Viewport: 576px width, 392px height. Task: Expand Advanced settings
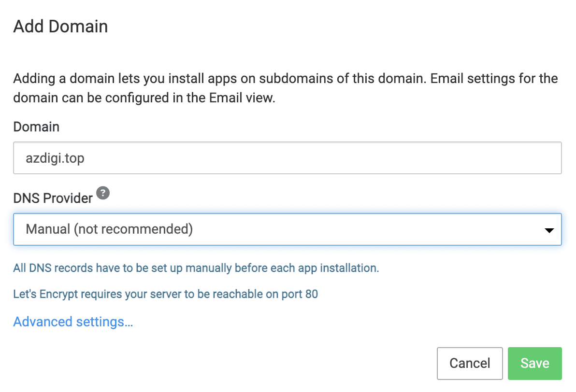click(73, 322)
